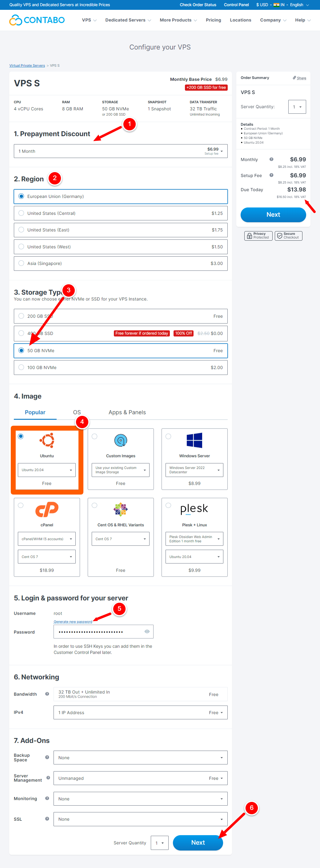Viewport: 320px width, 868px height.
Task: Open Company navigation menu
Action: point(273,20)
